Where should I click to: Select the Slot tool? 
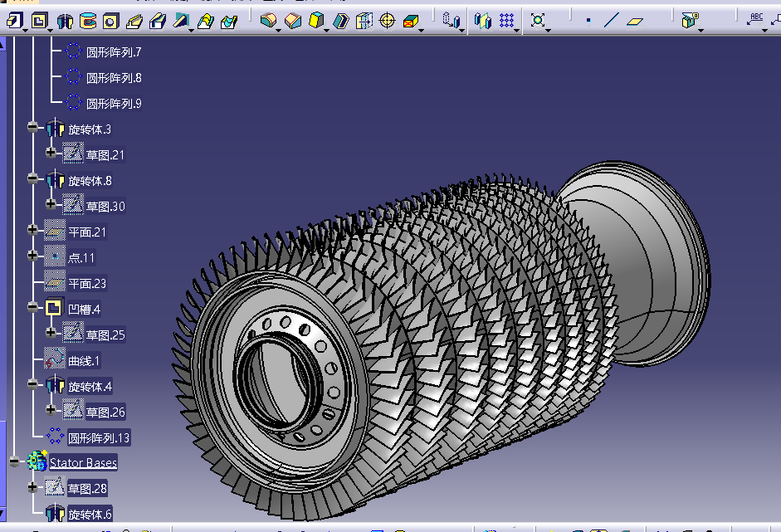coord(158,21)
